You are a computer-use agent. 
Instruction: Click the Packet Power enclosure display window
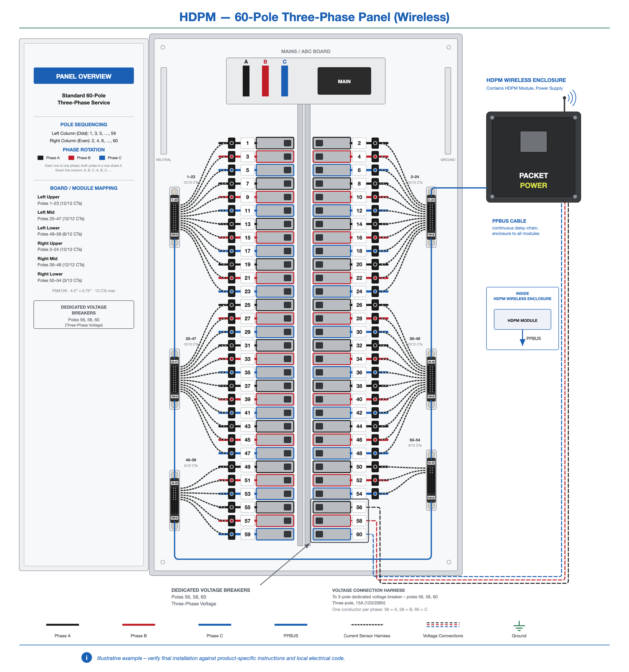pos(533,142)
